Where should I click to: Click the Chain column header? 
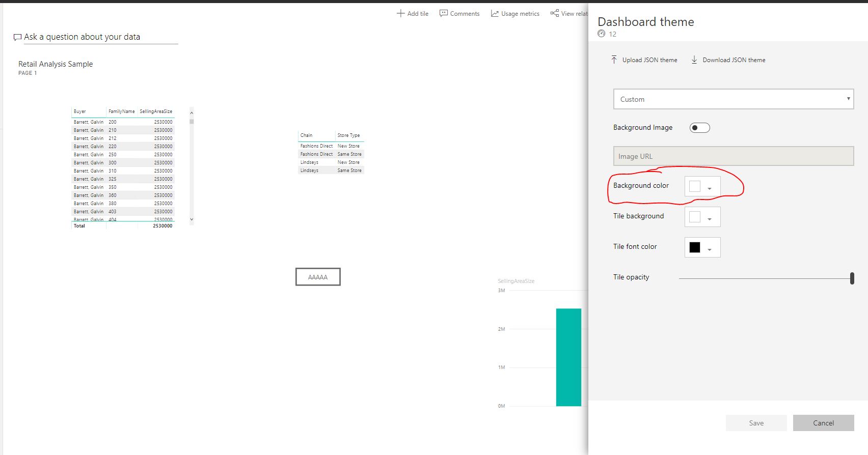(x=307, y=135)
